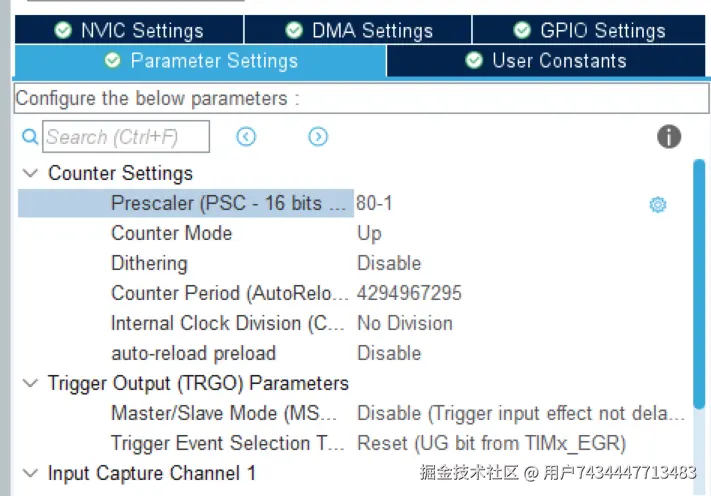
Task: Click the User Constants green check icon
Action: [474, 61]
